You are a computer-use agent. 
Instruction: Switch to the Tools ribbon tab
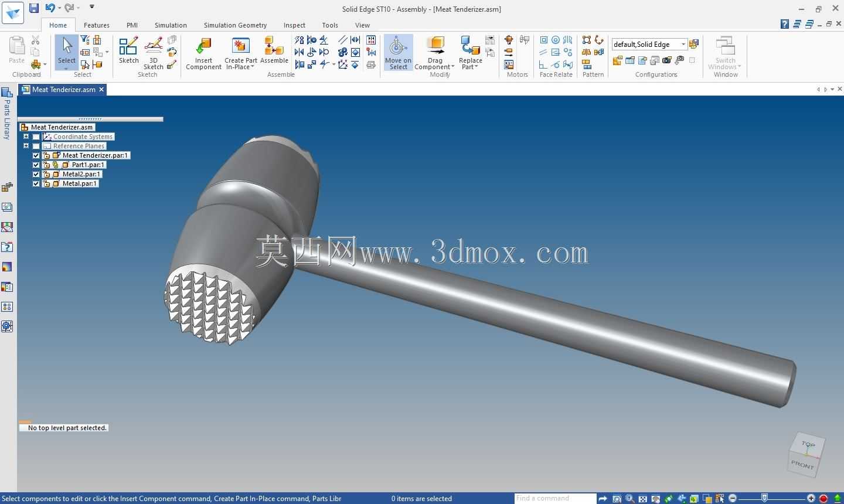[330, 25]
